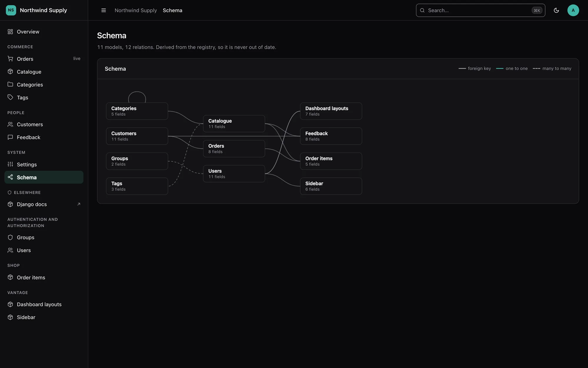Select the Dashboard layouts model node
This screenshot has height=368, width=588.
click(331, 111)
